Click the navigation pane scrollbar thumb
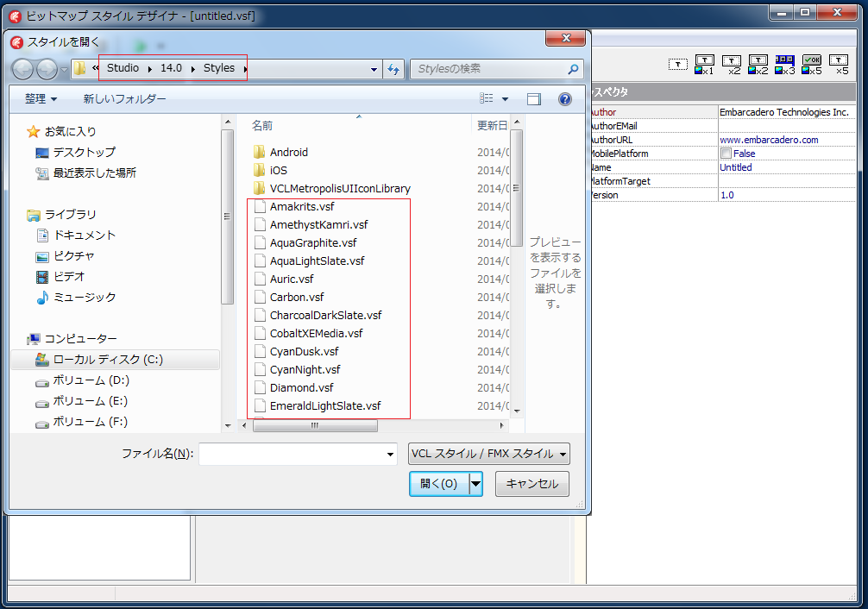The image size is (868, 609). (x=227, y=217)
